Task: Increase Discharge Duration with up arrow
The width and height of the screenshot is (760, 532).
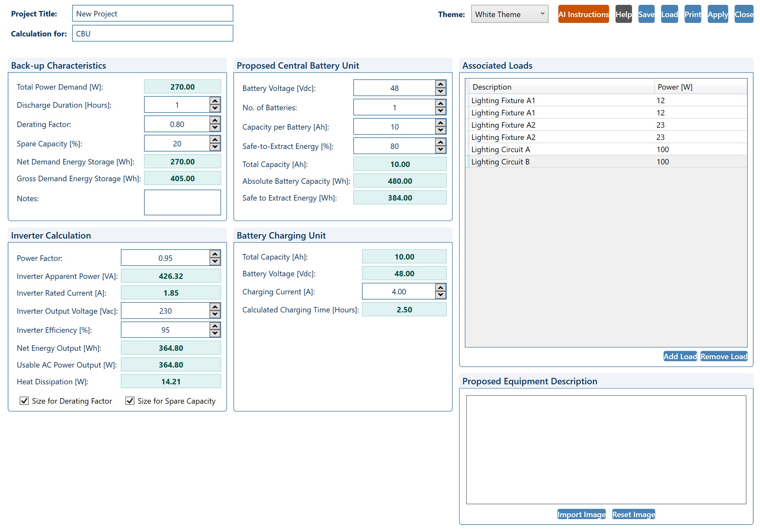Action: [215, 101]
